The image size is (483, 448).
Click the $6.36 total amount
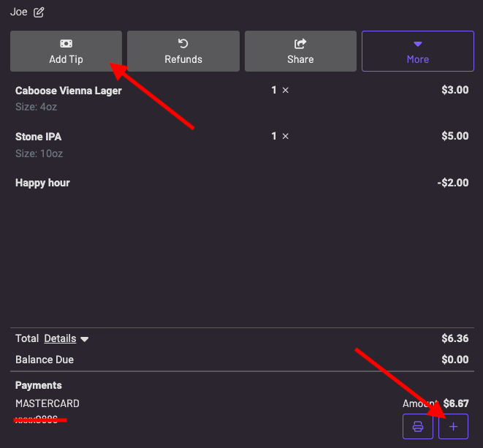455,338
